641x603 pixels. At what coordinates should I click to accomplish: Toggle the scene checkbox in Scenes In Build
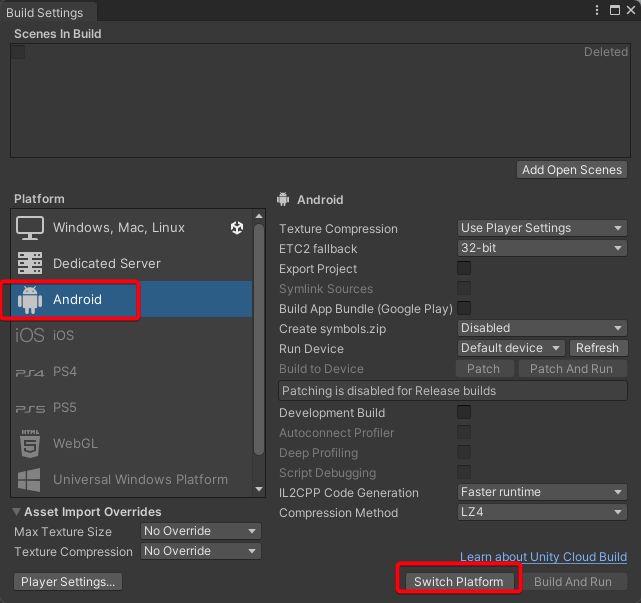click(x=18, y=52)
